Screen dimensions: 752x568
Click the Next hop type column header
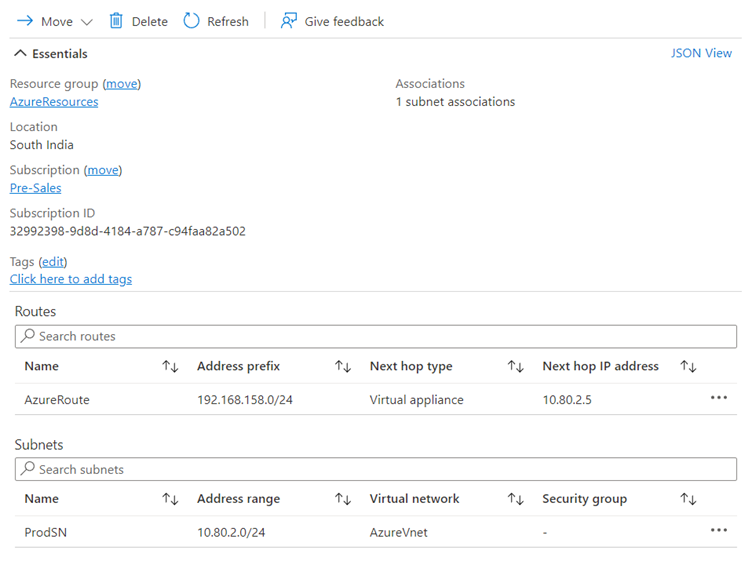click(411, 367)
